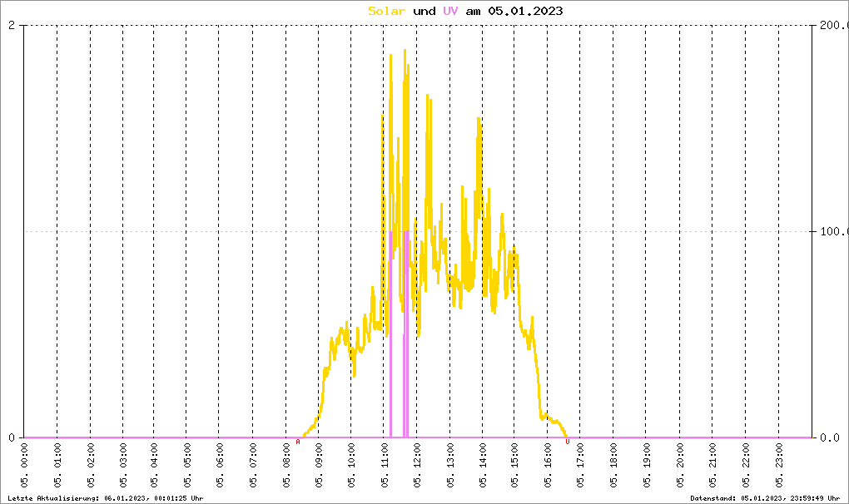849x504 pixels.
Task: Click x-axis label '05. 18:00'
Action: pos(613,466)
